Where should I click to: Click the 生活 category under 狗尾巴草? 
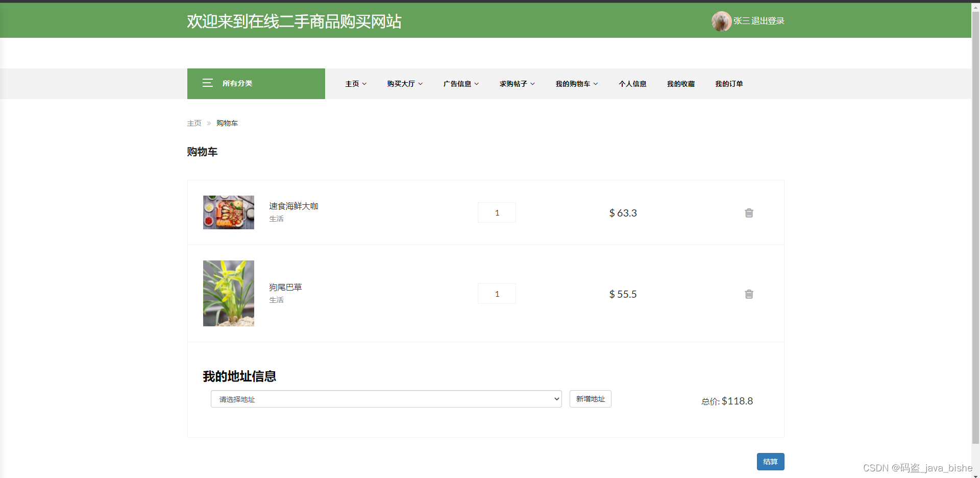276,300
